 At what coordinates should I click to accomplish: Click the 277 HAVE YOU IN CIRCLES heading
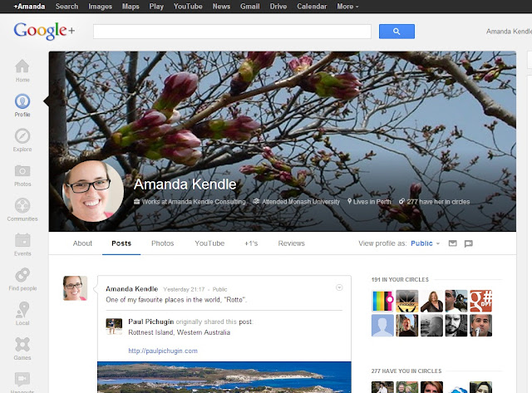coord(406,371)
